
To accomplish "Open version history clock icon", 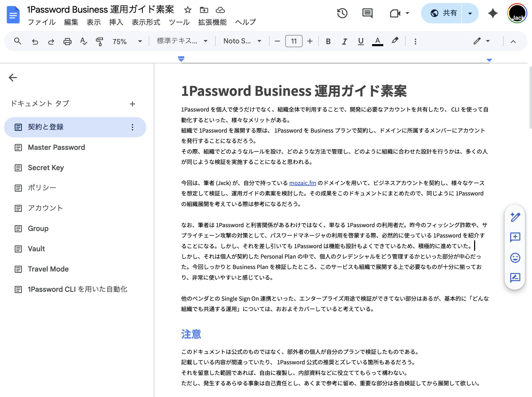I will (343, 13).
